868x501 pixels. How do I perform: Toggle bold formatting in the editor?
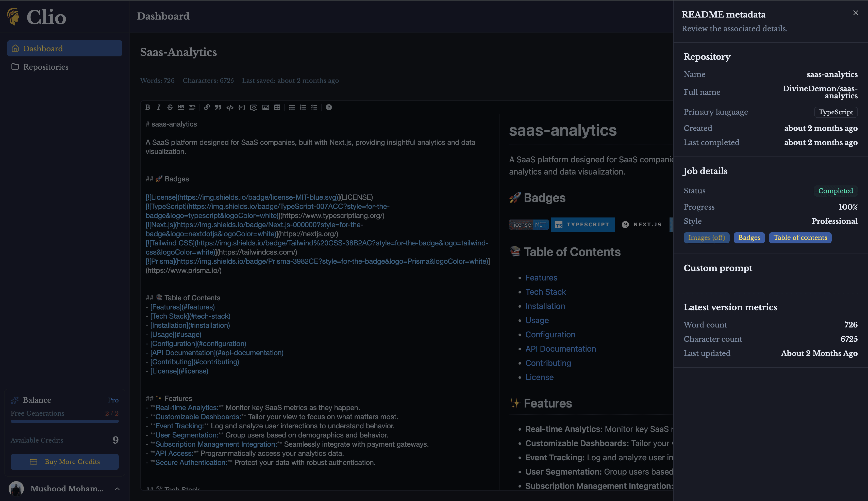click(147, 107)
